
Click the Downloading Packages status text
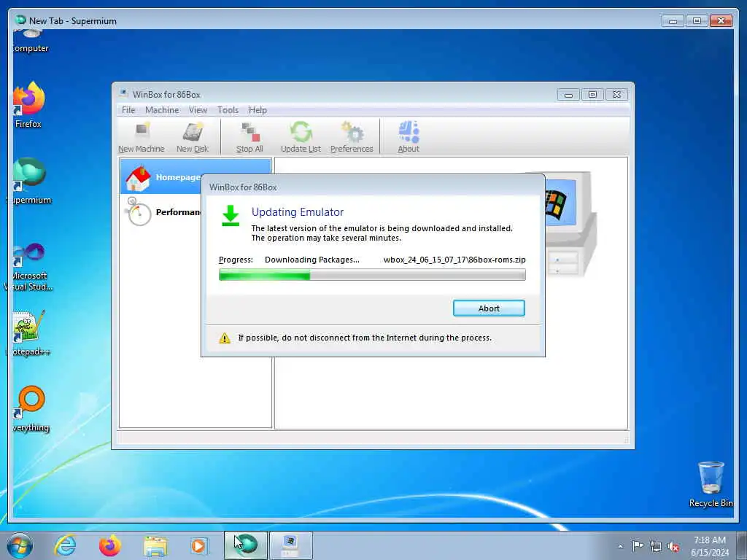coord(312,260)
